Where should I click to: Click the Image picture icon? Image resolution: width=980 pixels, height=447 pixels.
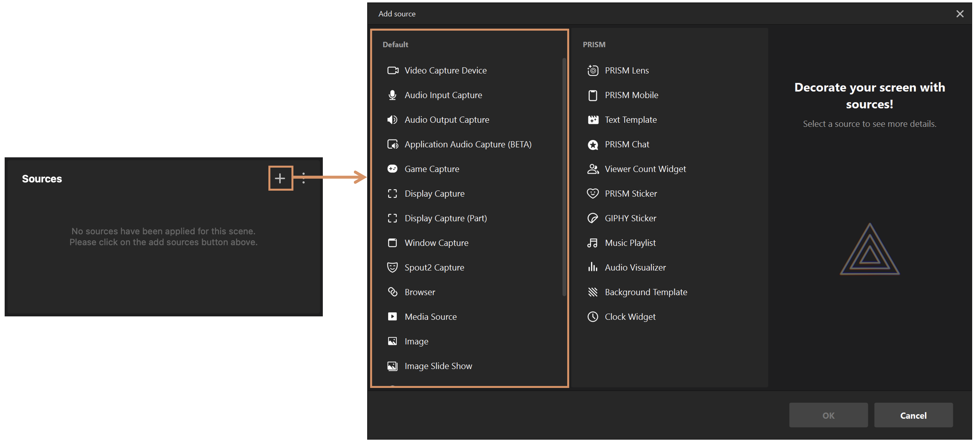(392, 341)
